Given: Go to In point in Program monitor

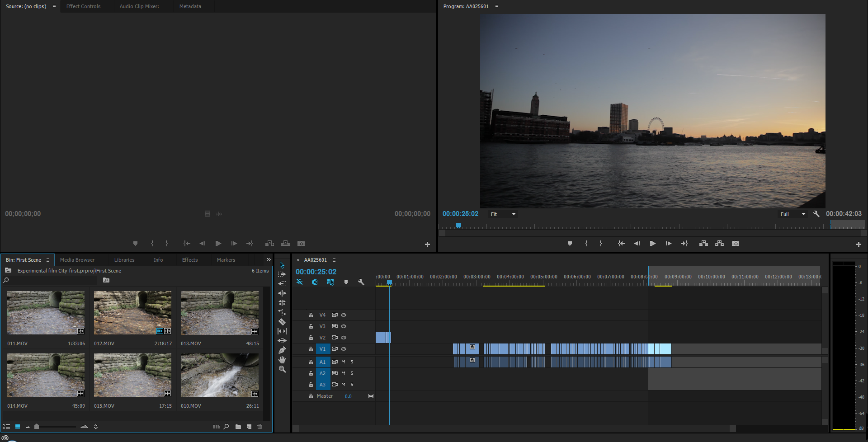Looking at the screenshot, I should 621,244.
